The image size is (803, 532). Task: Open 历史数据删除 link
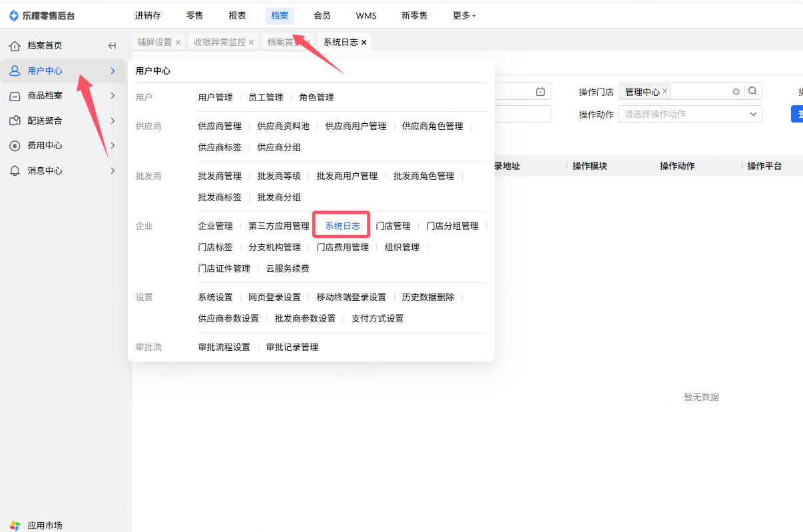[x=428, y=297]
